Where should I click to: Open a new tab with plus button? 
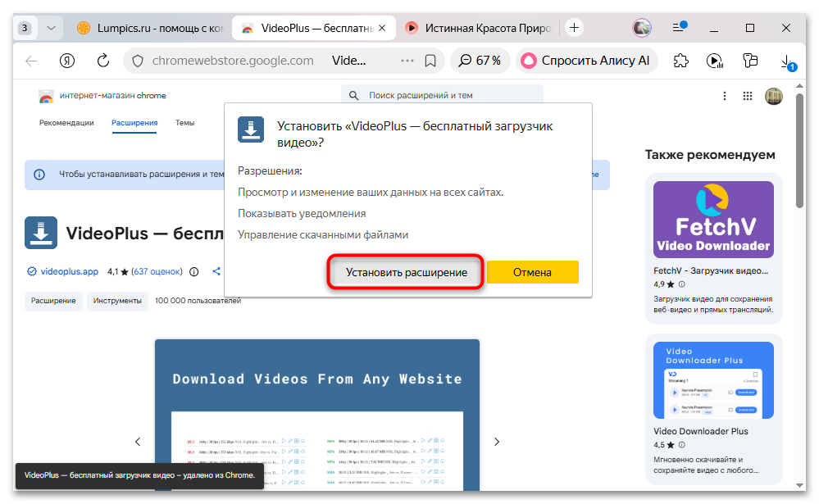coord(574,28)
